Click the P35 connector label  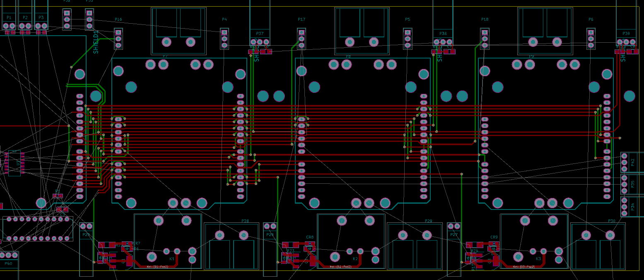tap(632, 184)
